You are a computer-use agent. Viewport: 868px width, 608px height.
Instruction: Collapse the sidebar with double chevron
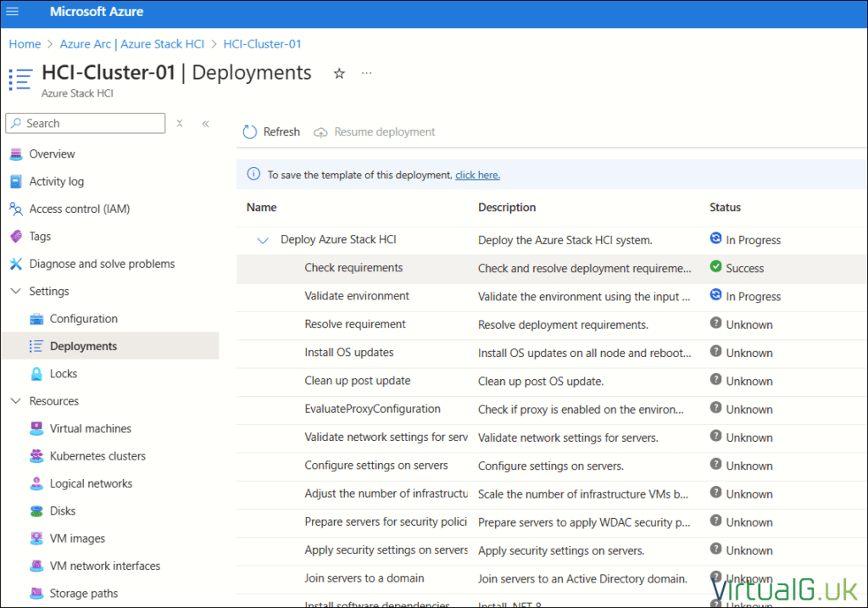[205, 124]
